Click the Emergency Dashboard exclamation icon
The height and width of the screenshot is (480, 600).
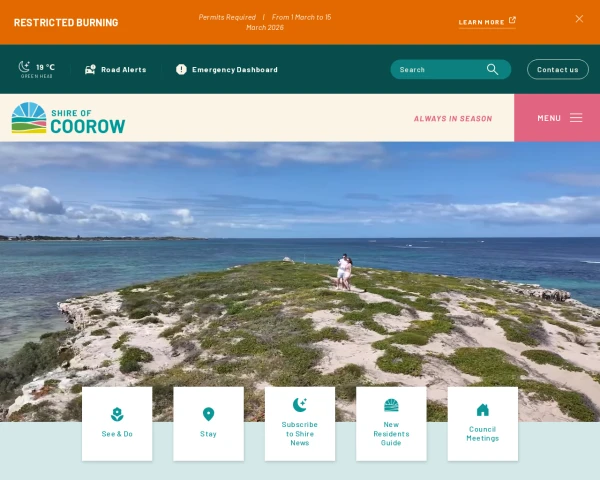click(181, 69)
